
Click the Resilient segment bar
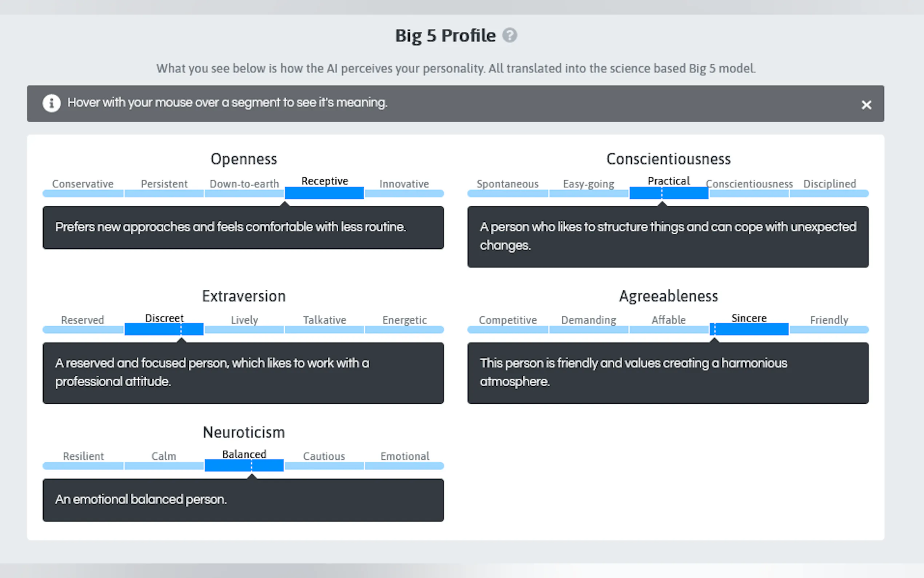(83, 466)
